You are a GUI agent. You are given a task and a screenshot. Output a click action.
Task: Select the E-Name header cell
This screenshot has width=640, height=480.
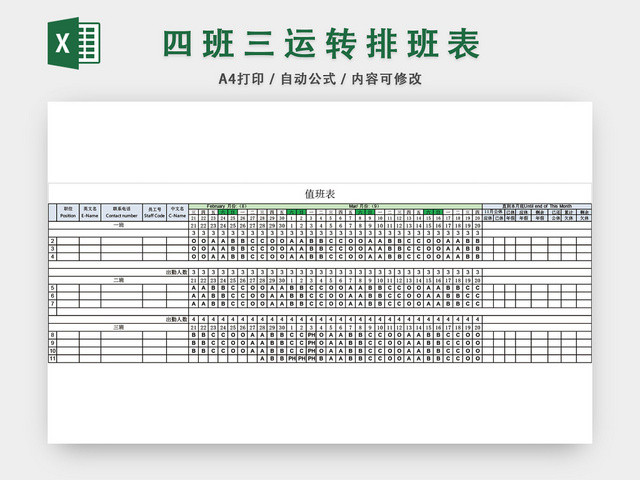pyautogui.click(x=90, y=212)
